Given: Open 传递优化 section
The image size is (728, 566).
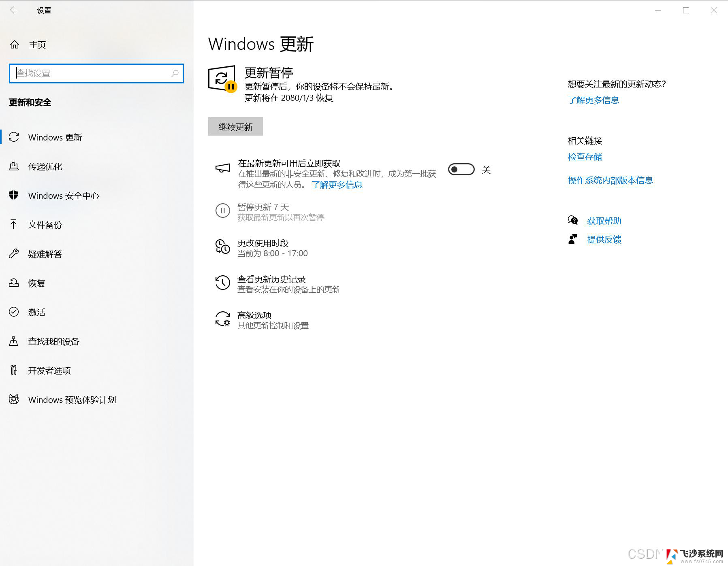Looking at the screenshot, I should coord(97,166).
